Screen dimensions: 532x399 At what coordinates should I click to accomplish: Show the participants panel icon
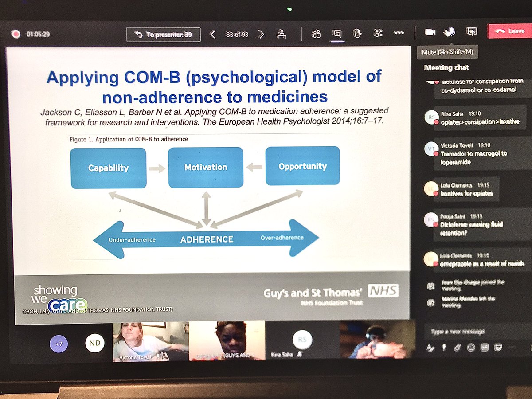click(x=316, y=34)
